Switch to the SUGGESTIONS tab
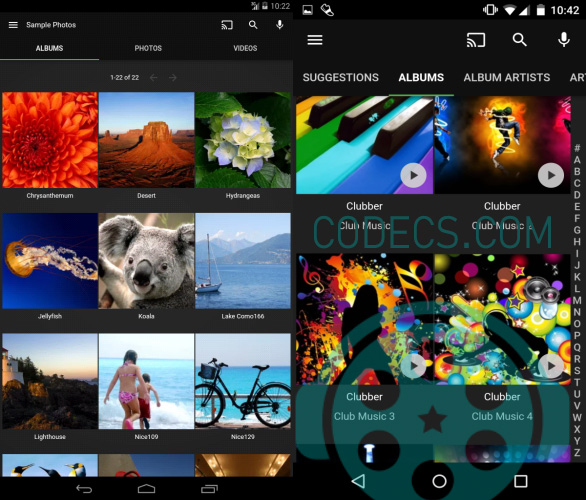 [340, 77]
